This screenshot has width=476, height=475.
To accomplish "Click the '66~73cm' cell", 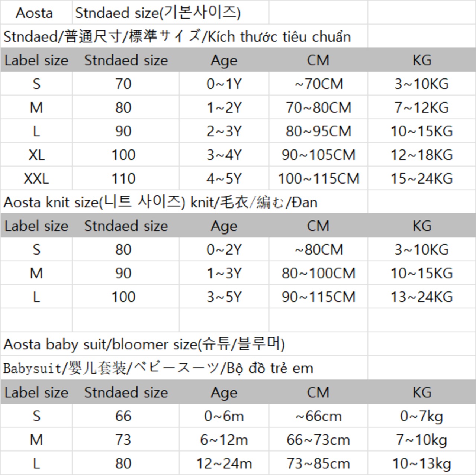I will pos(318,440).
